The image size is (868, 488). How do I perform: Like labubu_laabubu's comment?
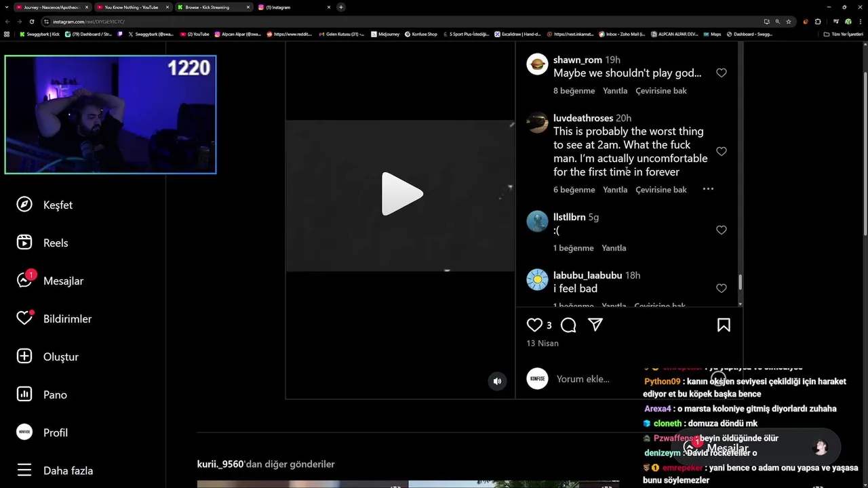coord(722,289)
